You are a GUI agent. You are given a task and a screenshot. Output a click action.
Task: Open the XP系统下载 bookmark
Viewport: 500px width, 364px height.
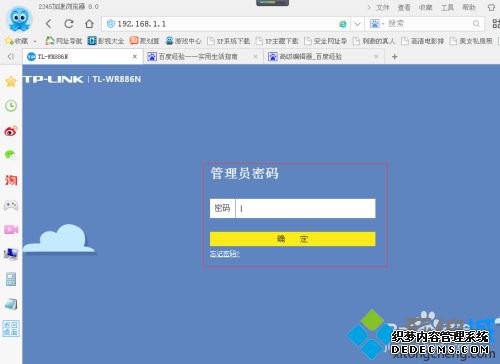click(229, 41)
